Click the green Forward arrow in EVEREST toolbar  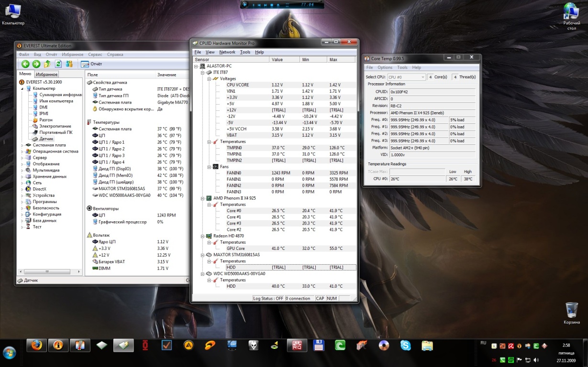coord(36,64)
